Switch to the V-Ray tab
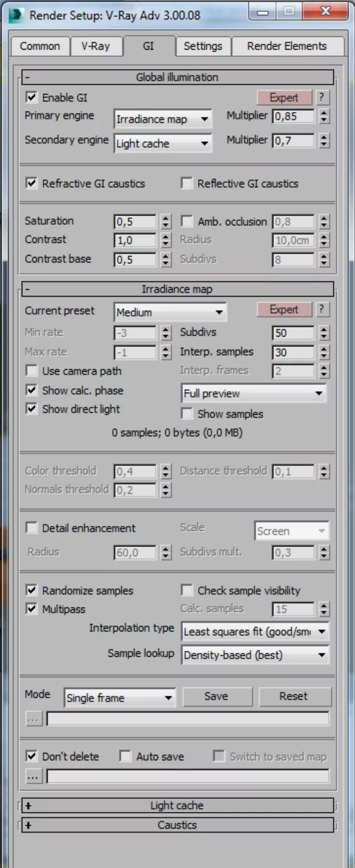Screen dimensions: 355x868 tap(95, 46)
